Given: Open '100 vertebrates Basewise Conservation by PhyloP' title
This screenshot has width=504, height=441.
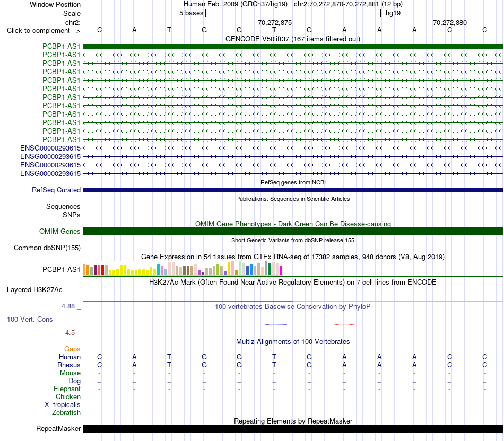Looking at the screenshot, I should point(293,307).
